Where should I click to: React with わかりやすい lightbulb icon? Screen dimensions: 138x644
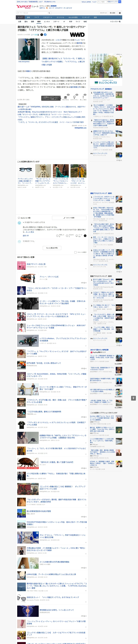(x=74, y=97)
